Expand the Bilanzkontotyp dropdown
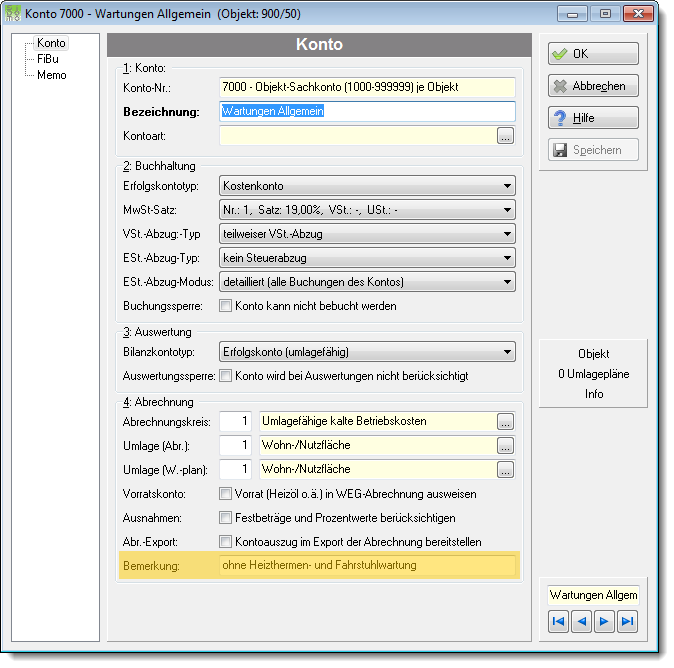Viewport: 674px width, 668px height. (367, 352)
